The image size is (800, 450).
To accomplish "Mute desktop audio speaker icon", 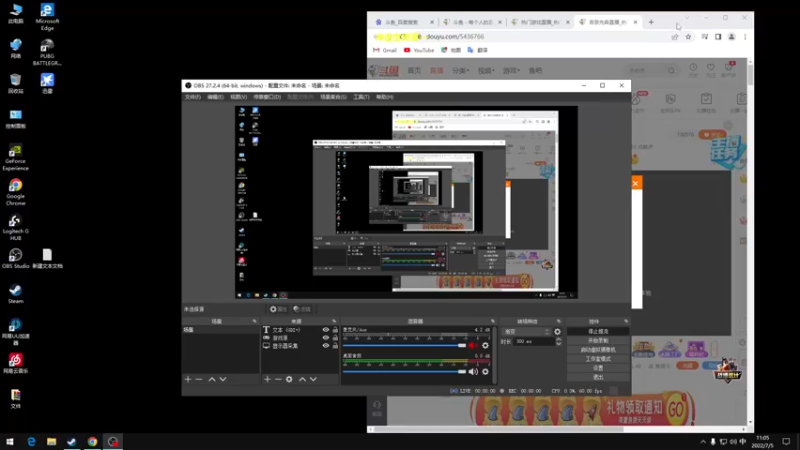I will coord(473,371).
